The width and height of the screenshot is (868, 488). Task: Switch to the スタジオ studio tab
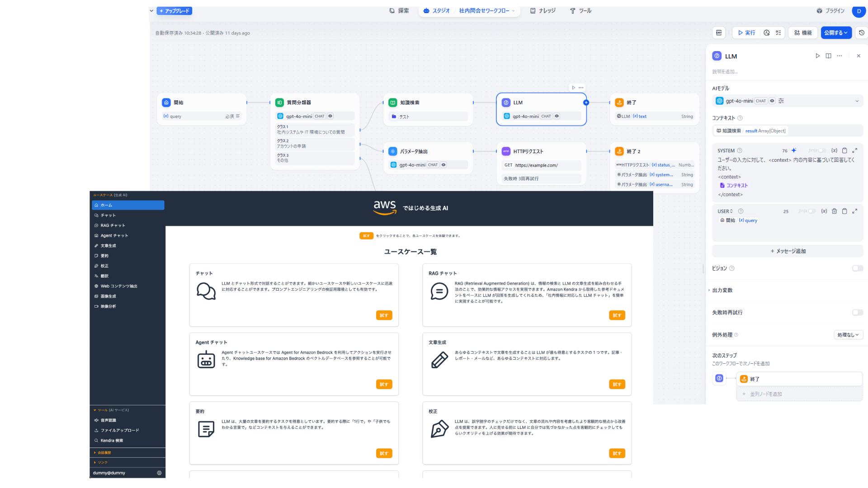(437, 11)
